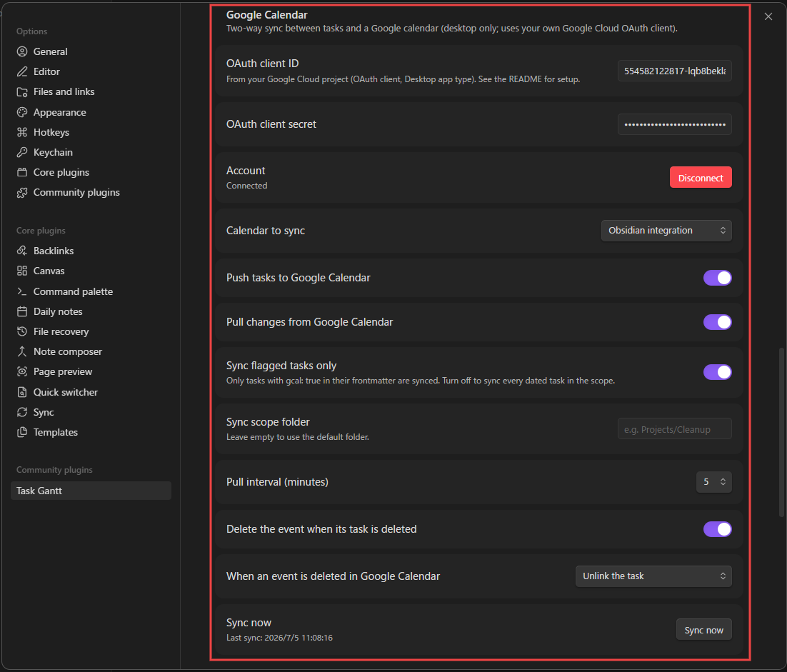Click the General settings icon
The height and width of the screenshot is (672, 787).
(x=22, y=51)
